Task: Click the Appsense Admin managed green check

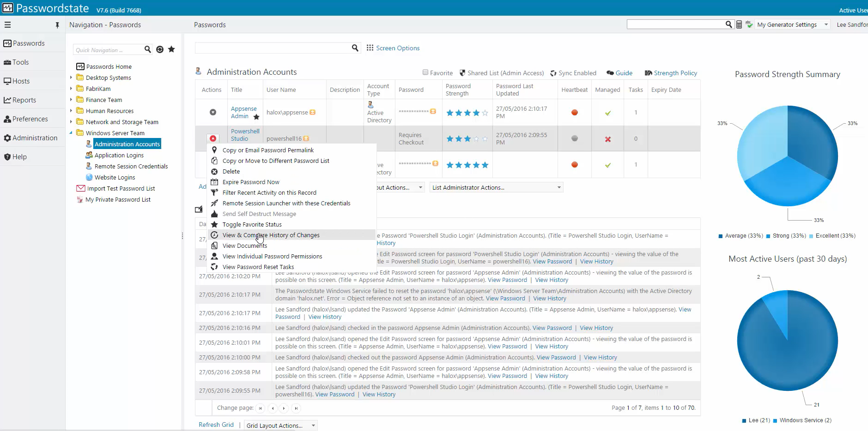Action: click(608, 113)
